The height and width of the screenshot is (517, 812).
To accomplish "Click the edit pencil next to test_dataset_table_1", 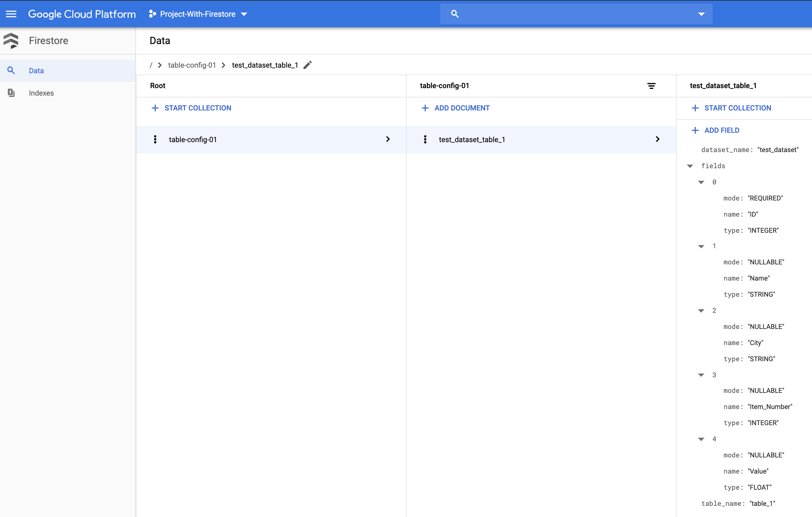I will tap(307, 65).
